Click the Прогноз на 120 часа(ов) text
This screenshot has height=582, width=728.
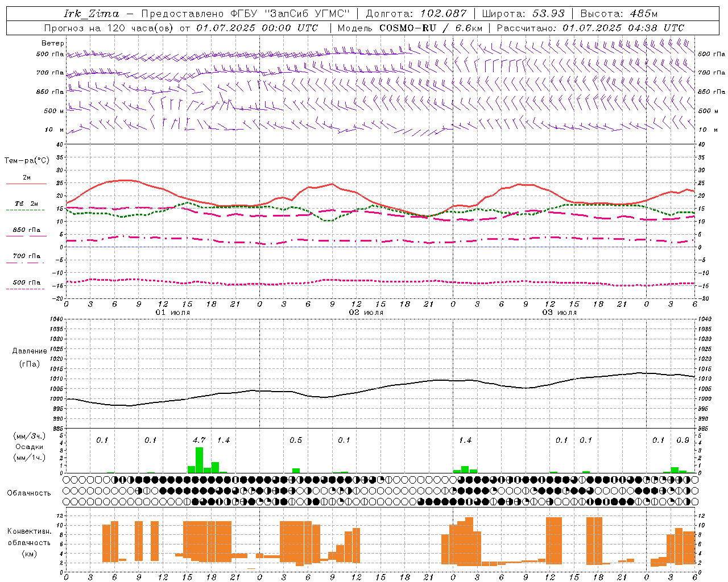tap(109, 28)
